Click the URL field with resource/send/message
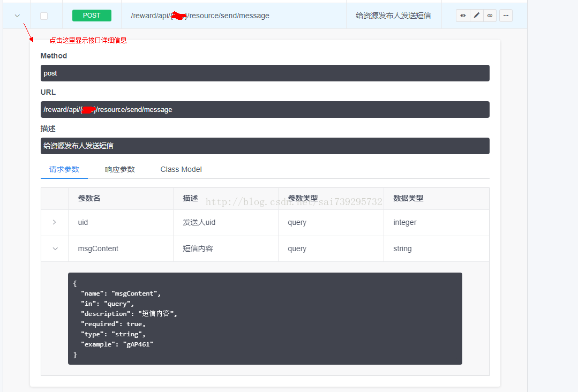The height and width of the screenshot is (392, 578). (265, 109)
